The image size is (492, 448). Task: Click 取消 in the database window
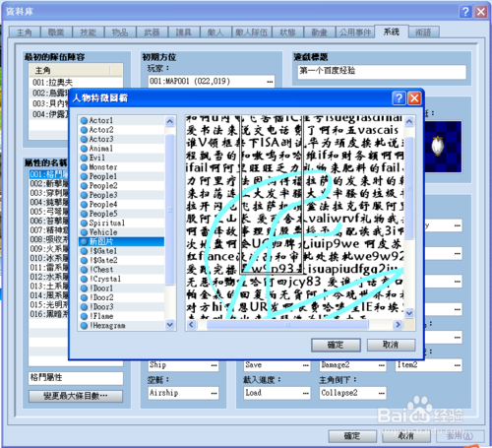406,436
